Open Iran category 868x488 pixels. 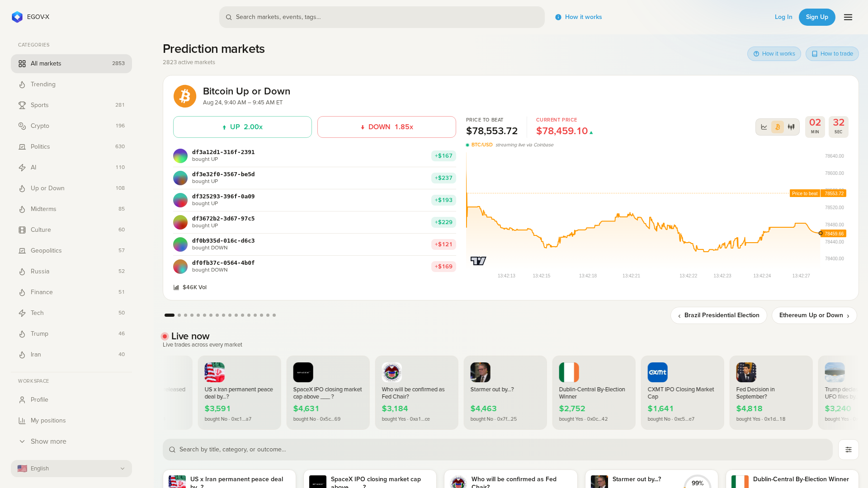coord(71,355)
